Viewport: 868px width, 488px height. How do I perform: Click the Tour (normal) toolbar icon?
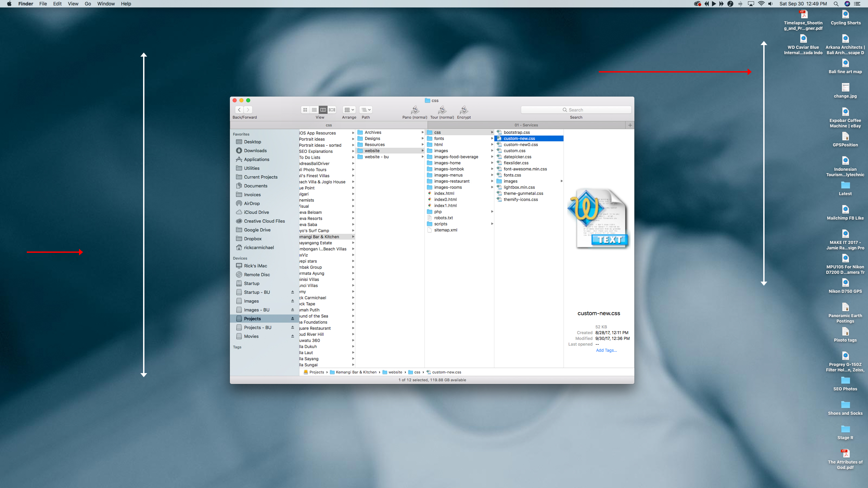coord(442,110)
